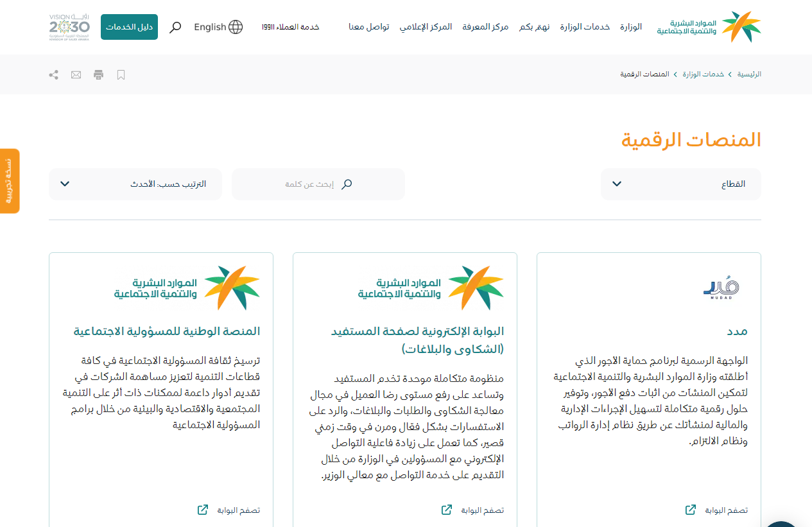The height and width of the screenshot is (527, 812).
Task: Click the globe language icon
Action: point(236,27)
